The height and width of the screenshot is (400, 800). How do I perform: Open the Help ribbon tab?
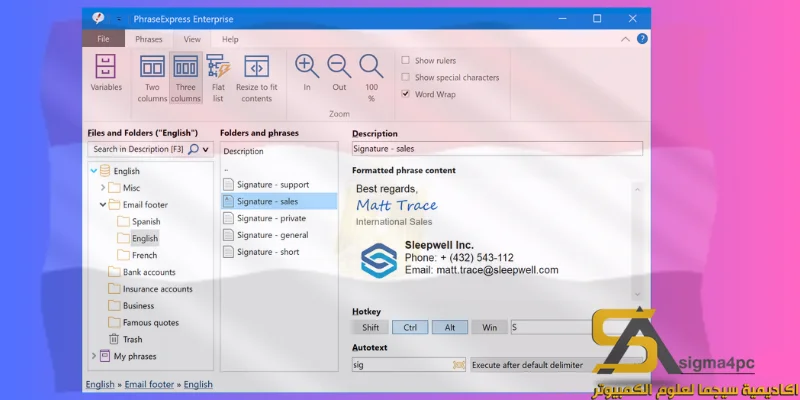click(x=230, y=39)
